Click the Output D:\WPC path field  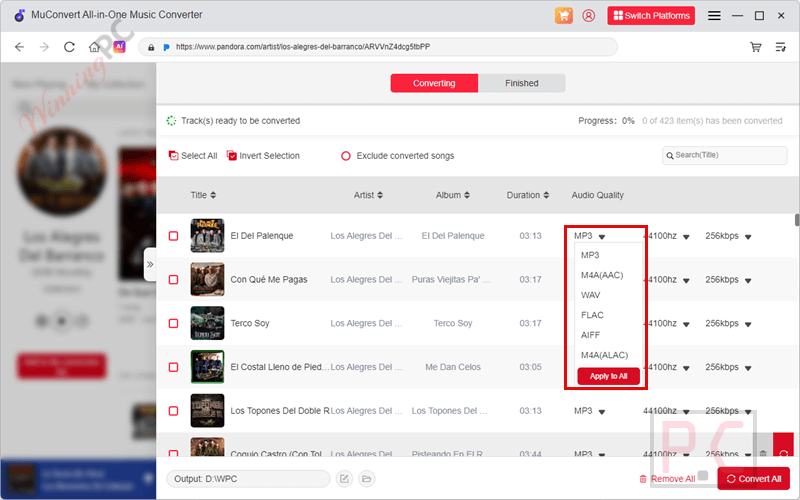248,479
